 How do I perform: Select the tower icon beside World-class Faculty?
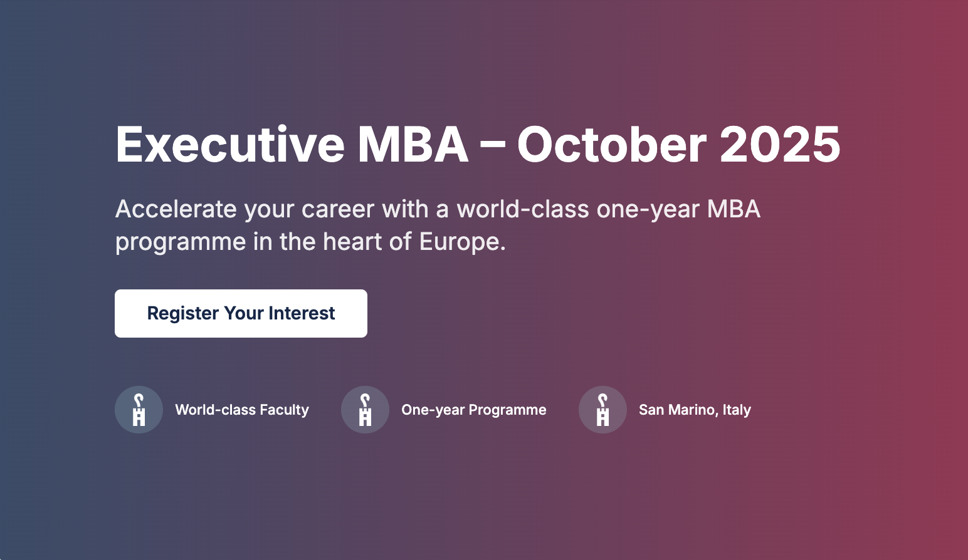[139, 410]
